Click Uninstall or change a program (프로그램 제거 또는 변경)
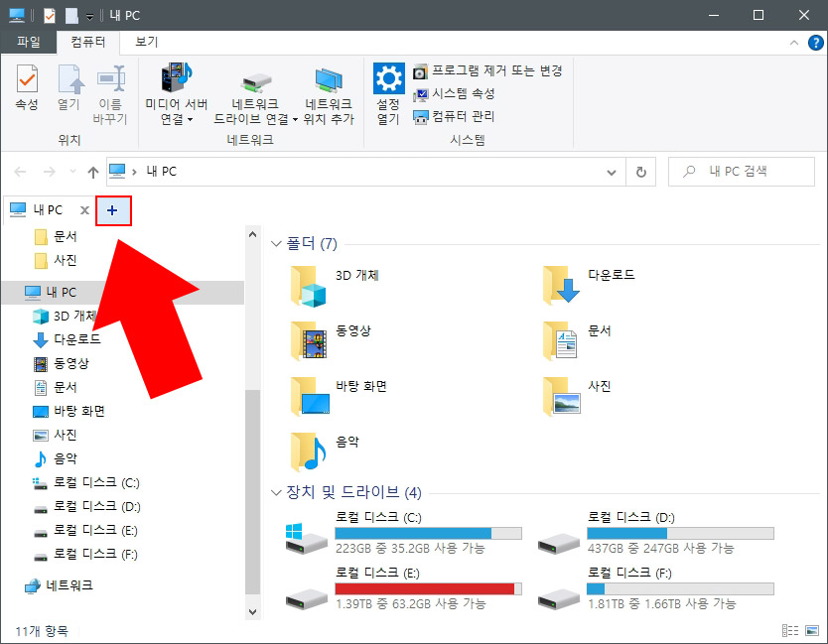This screenshot has height=644, width=828. 487,70
